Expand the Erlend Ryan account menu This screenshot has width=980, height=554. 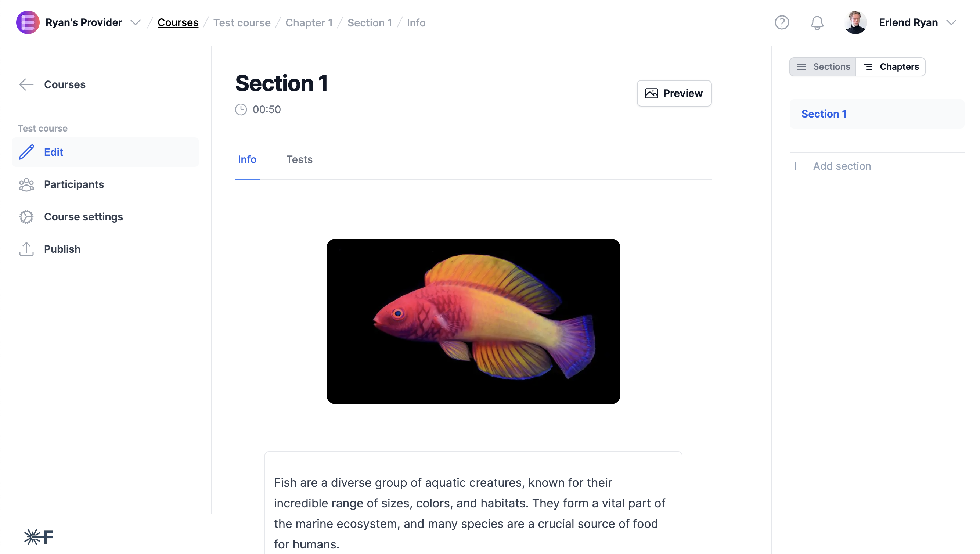click(951, 22)
